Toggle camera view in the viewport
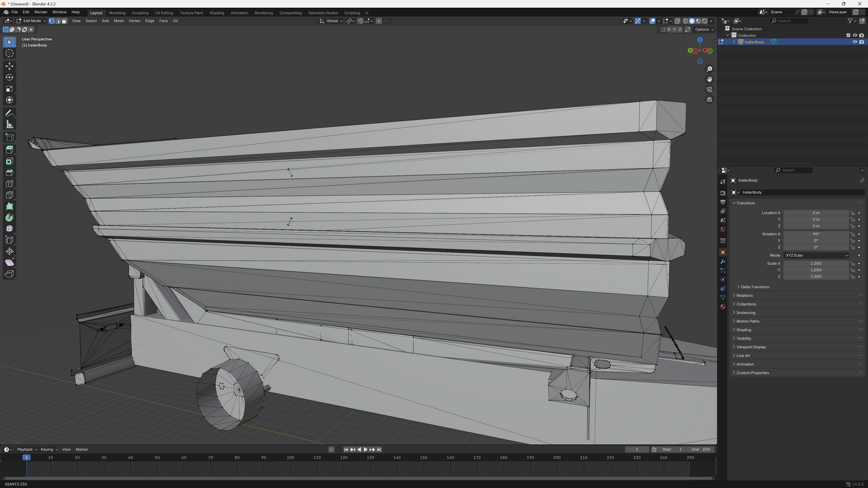The height and width of the screenshot is (488, 868). pyautogui.click(x=709, y=89)
